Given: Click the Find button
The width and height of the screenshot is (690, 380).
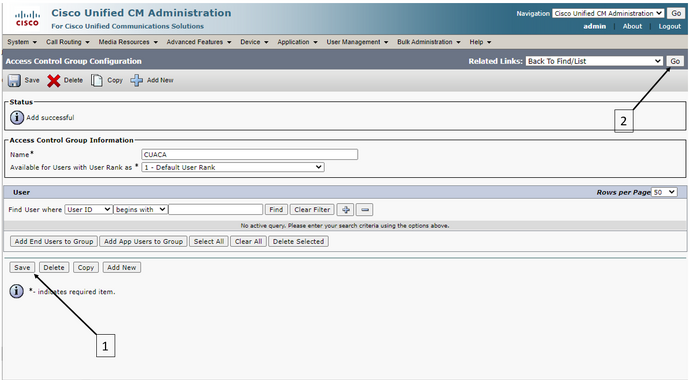Looking at the screenshot, I should click(276, 209).
